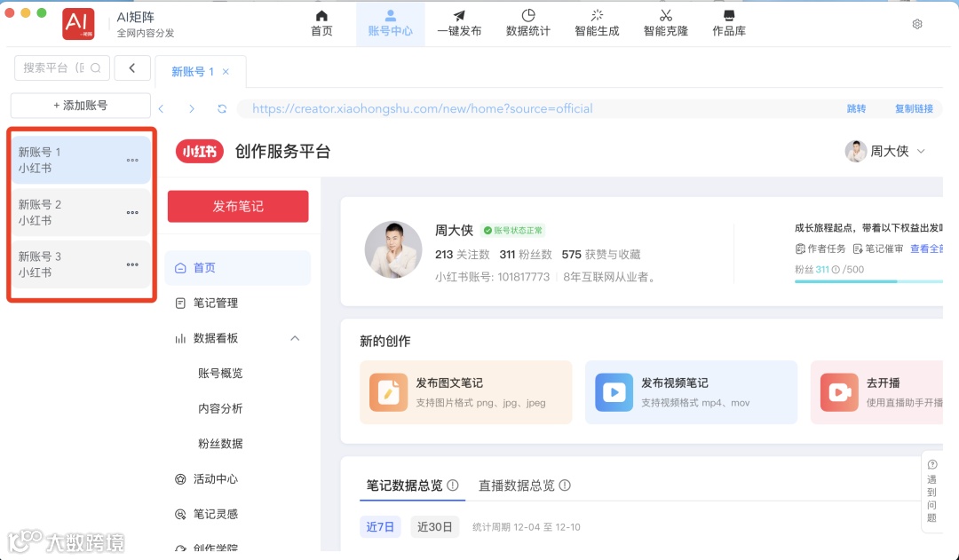The width and height of the screenshot is (959, 560).
Task: Click info icon next to 粉丝 311
Action: pos(836,270)
